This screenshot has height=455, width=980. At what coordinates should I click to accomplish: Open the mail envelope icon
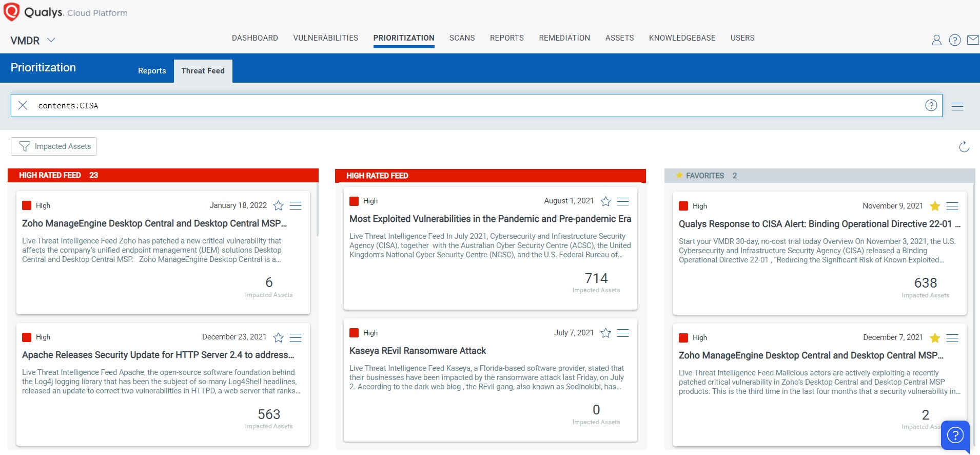point(973,40)
